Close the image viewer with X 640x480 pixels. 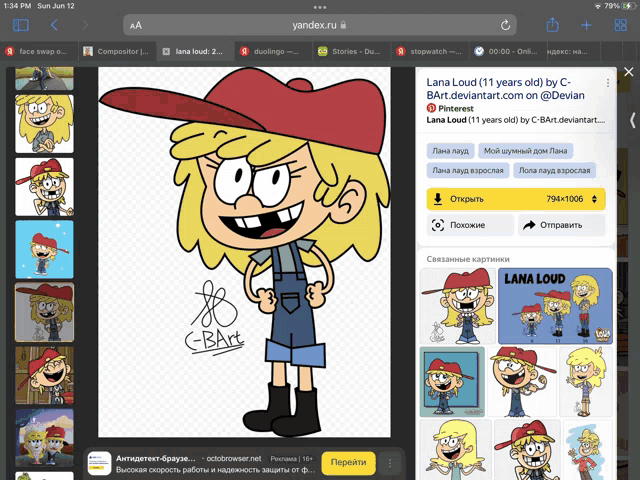[x=629, y=72]
